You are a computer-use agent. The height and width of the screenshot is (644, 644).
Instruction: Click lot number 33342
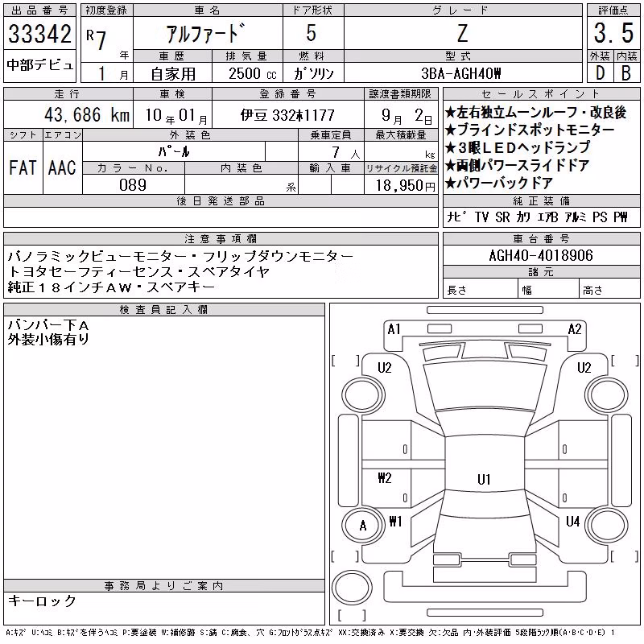tap(39, 34)
